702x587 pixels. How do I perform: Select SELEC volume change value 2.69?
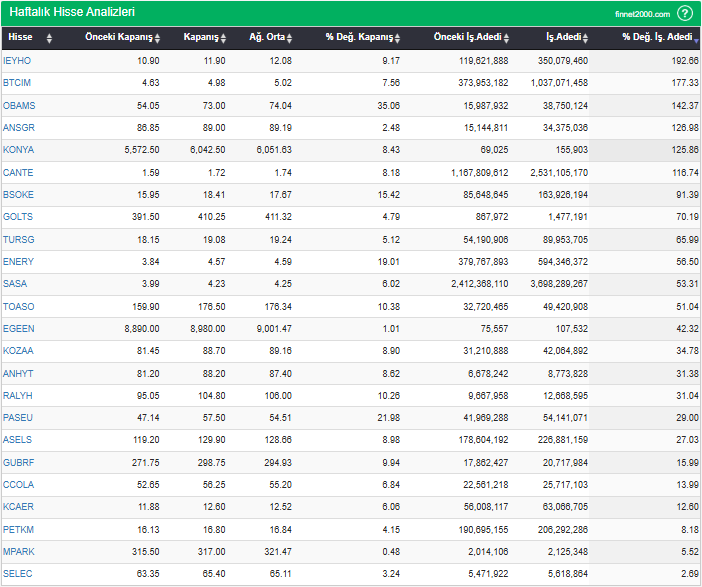[x=690, y=574]
